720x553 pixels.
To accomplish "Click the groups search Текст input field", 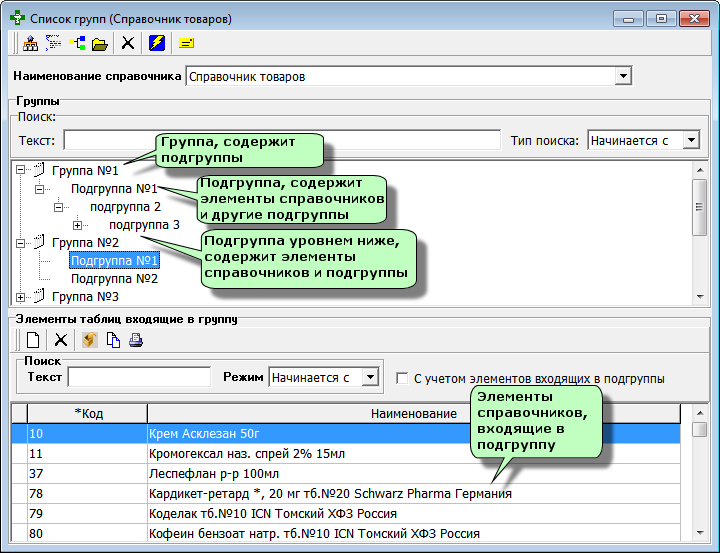I will [x=282, y=140].
